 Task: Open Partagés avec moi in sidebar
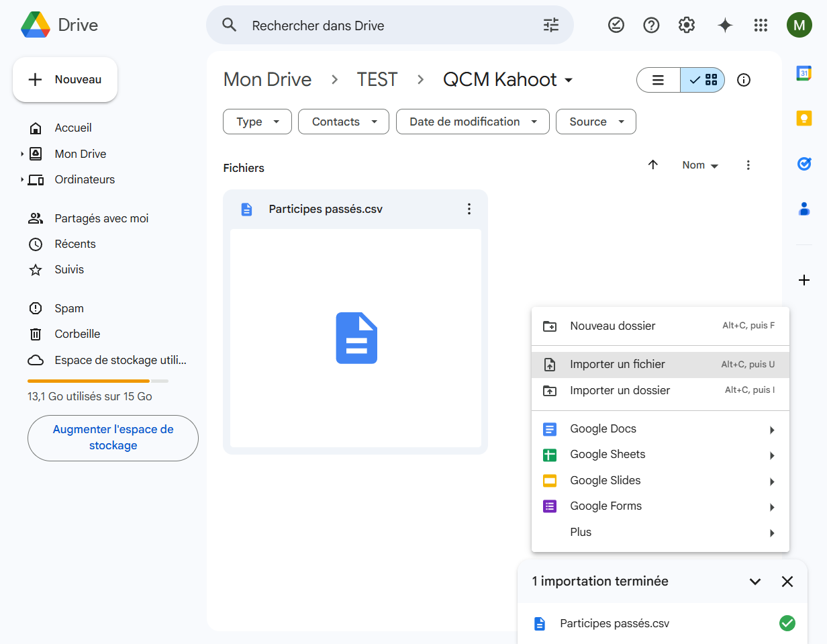click(101, 218)
